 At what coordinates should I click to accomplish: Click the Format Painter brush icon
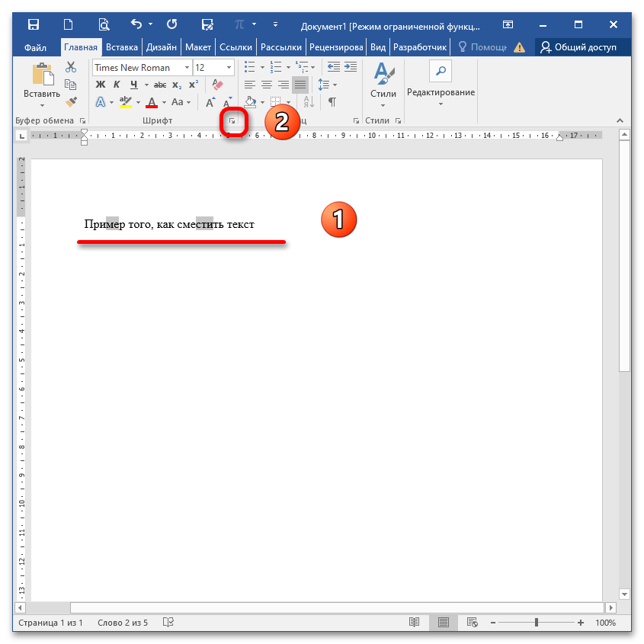(x=72, y=101)
